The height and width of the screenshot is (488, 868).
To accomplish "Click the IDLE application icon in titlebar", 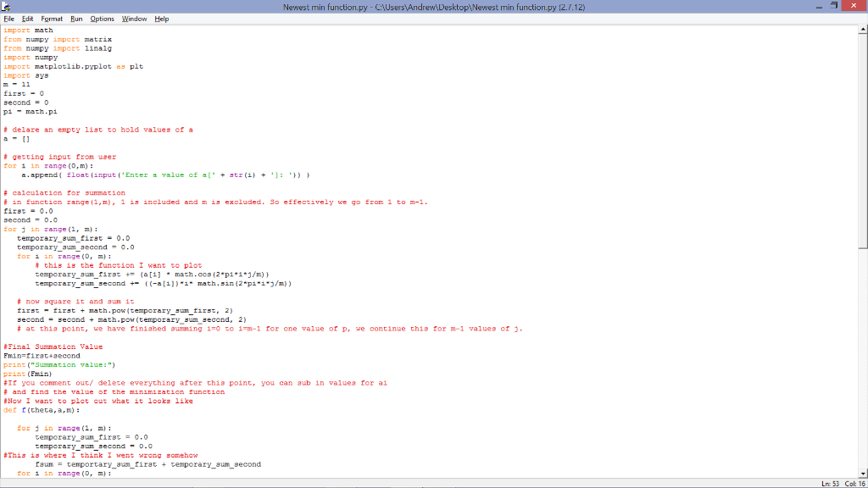I will [x=6, y=6].
